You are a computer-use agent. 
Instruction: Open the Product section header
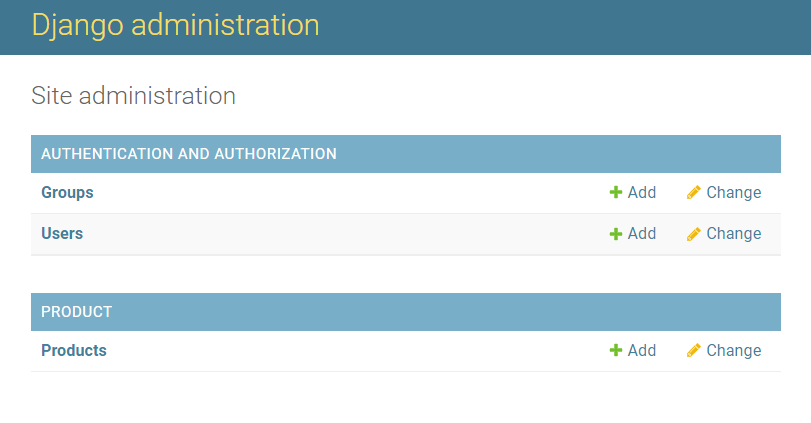pyautogui.click(x=77, y=312)
